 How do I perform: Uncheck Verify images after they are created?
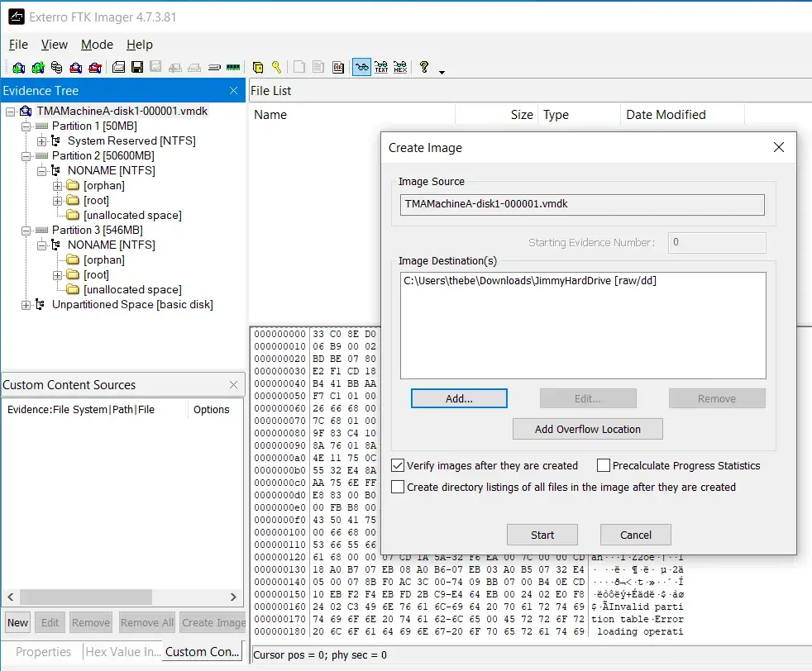click(398, 465)
